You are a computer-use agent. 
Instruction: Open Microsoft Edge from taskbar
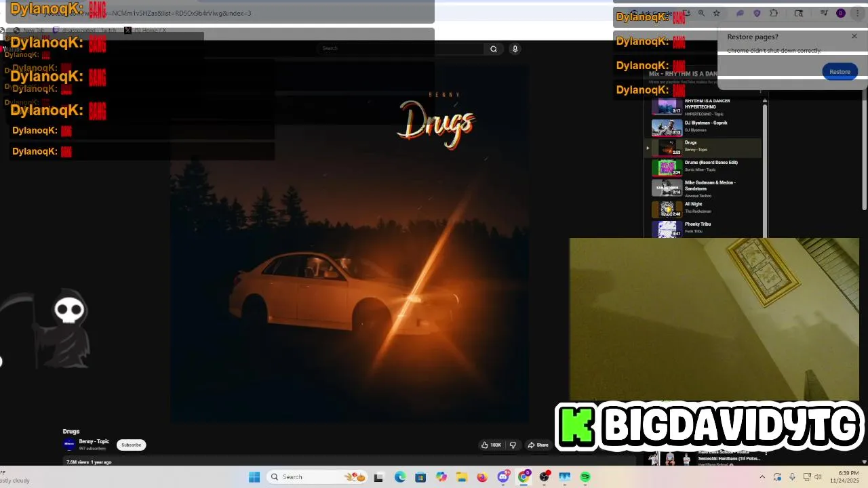(x=400, y=477)
